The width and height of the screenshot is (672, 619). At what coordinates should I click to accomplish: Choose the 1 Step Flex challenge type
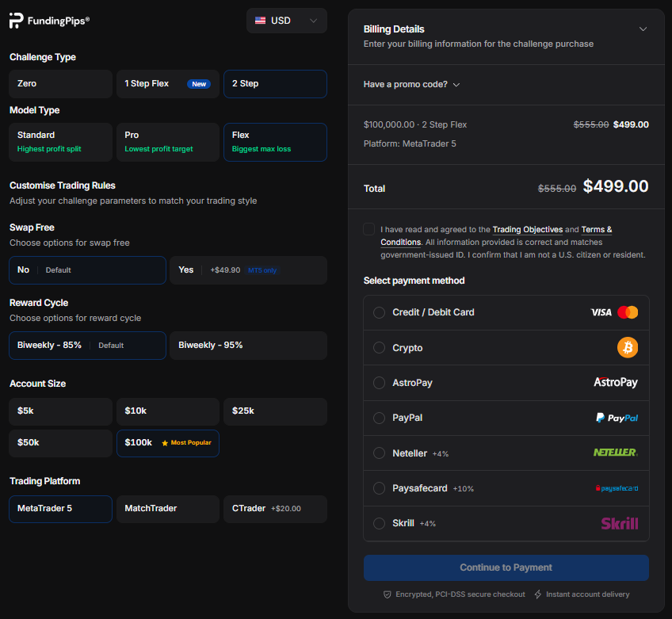(168, 84)
